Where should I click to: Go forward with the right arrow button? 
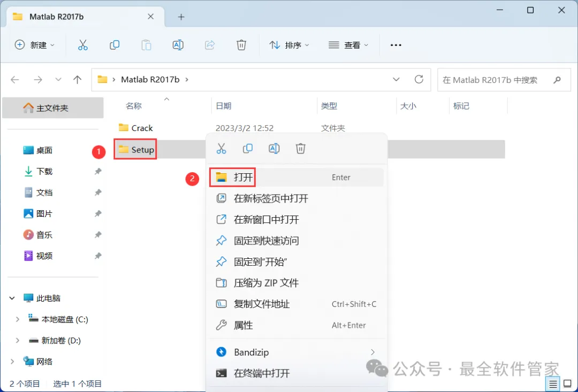click(x=37, y=80)
